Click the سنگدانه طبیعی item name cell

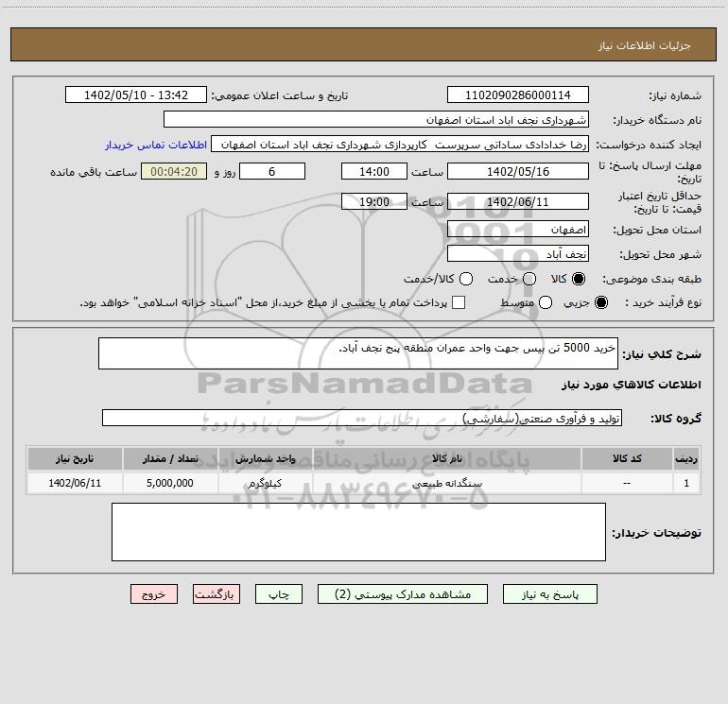coord(447,483)
